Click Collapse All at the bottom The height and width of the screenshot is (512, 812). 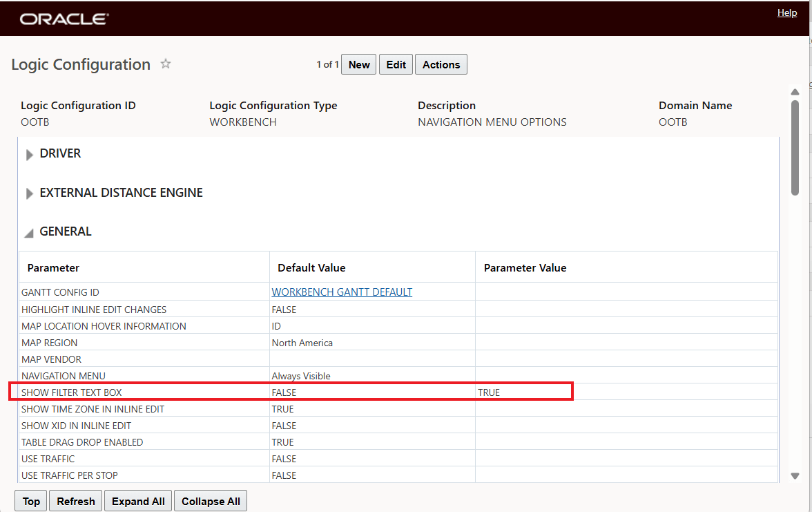pyautogui.click(x=210, y=500)
